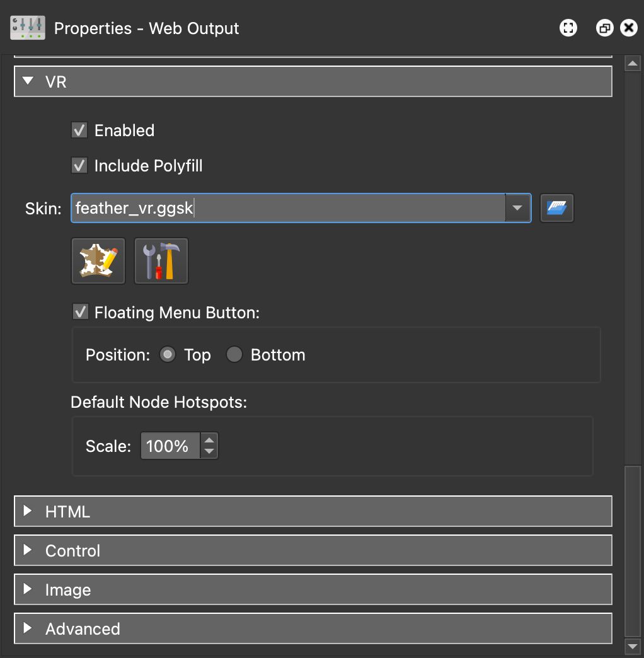Disable the Enabled checkbox
Image resolution: width=644 pixels, height=658 pixels.
point(79,130)
